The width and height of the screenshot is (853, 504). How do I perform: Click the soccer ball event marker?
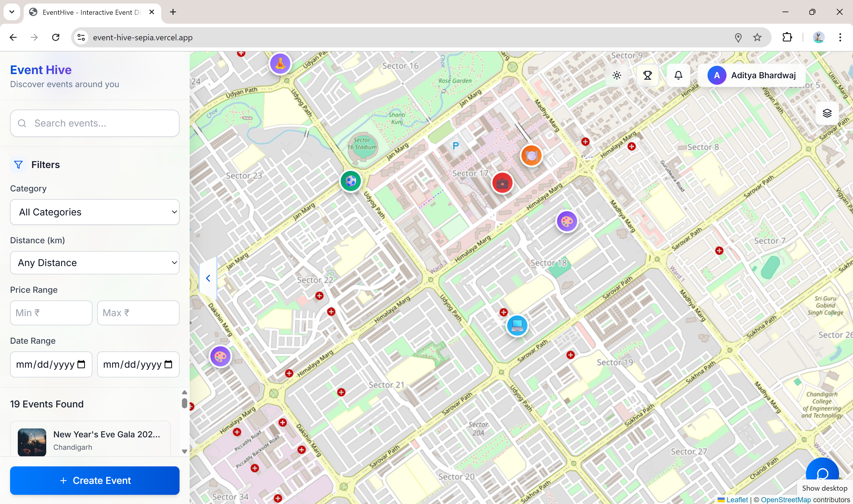coord(351,181)
